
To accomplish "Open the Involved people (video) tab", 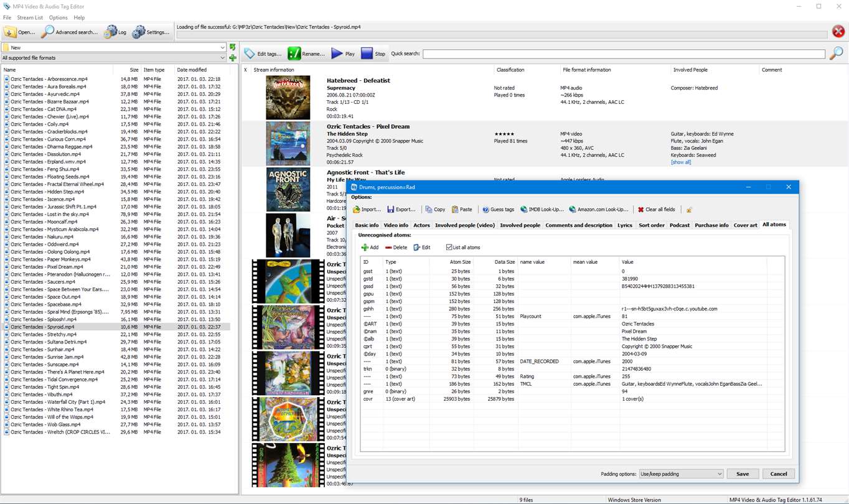I will coord(465,225).
